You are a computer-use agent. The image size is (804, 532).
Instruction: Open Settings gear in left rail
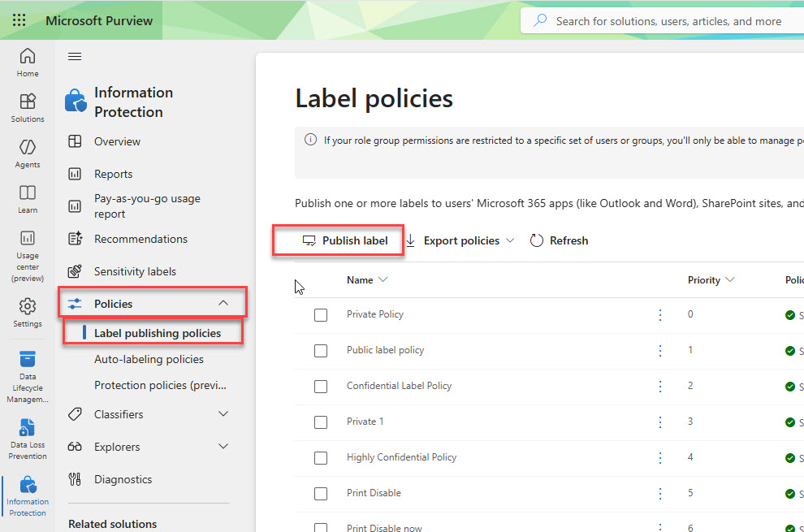click(27, 313)
